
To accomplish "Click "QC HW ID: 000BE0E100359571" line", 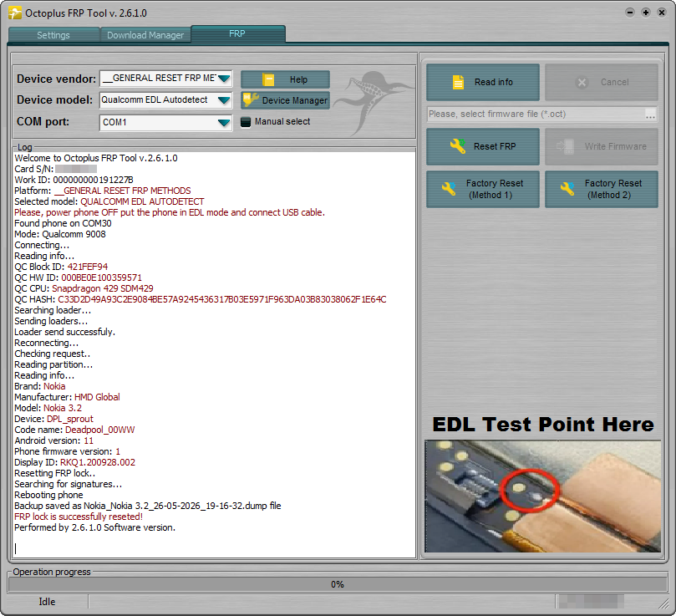I will 78,277.
